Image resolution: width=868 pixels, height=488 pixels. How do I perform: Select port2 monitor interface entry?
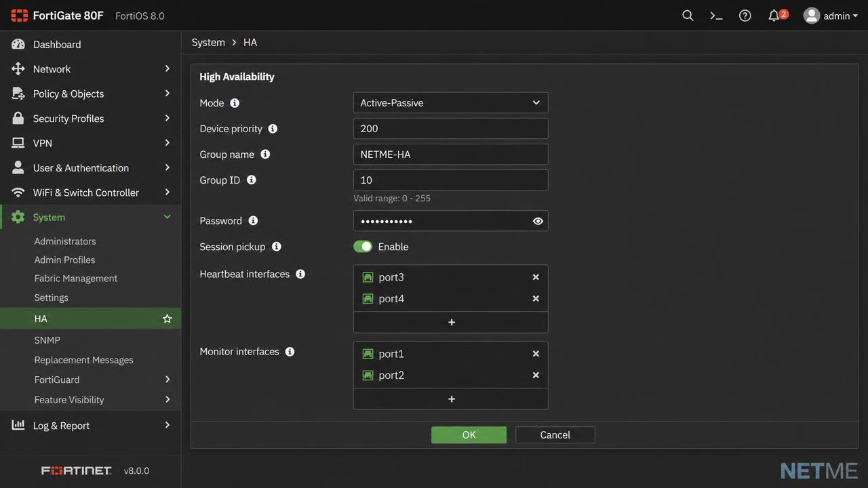tap(450, 375)
